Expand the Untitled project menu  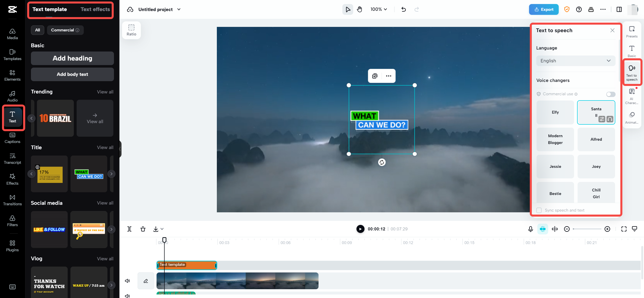pos(179,9)
